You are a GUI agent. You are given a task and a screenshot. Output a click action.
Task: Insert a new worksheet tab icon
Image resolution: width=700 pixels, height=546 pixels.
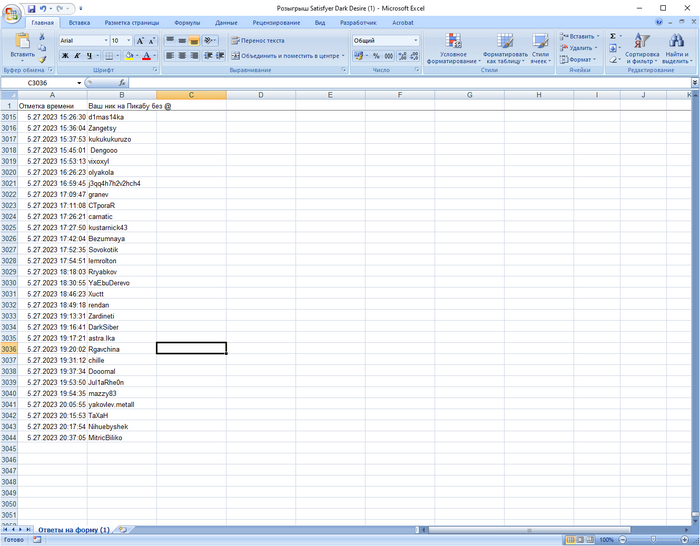coord(122,530)
